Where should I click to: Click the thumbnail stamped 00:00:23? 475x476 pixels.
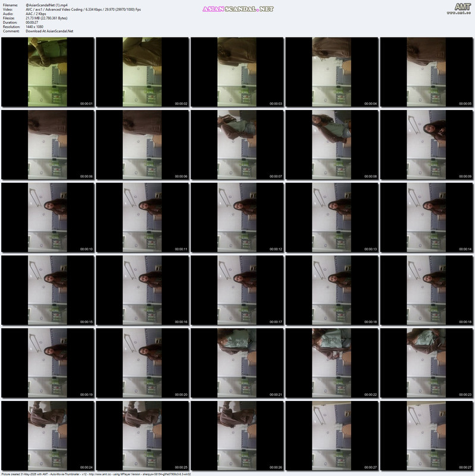coord(427,363)
